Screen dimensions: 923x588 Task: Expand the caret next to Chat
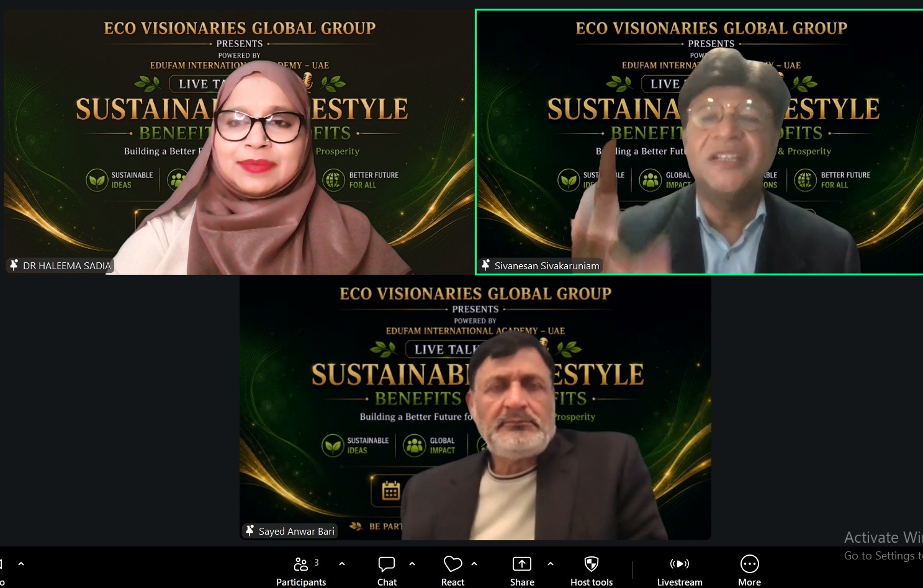point(412,564)
